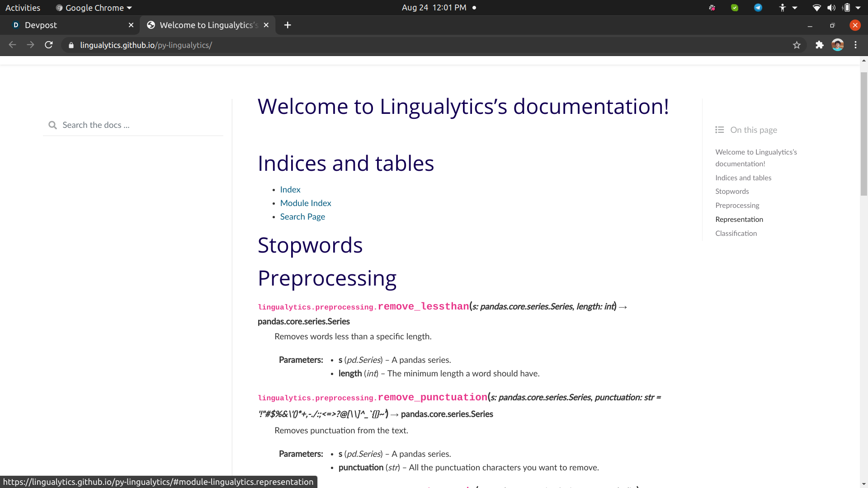The image size is (868, 488).
Task: Click the site padlock icon
Action: point(71,45)
